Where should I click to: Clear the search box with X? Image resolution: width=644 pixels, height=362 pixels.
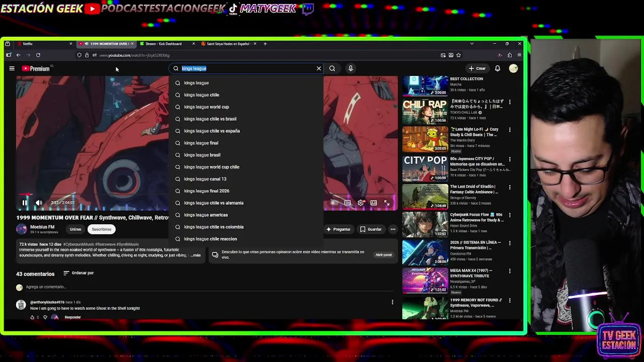(318, 68)
